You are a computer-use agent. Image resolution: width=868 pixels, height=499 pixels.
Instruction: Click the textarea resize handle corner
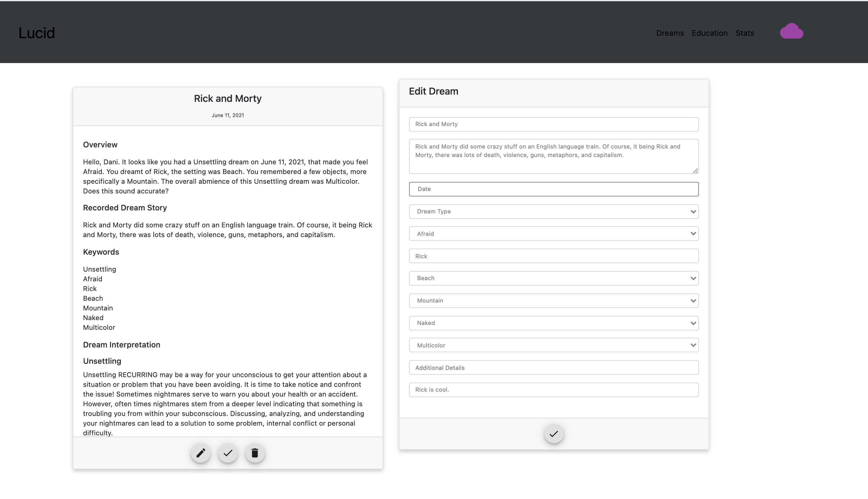[x=695, y=171]
